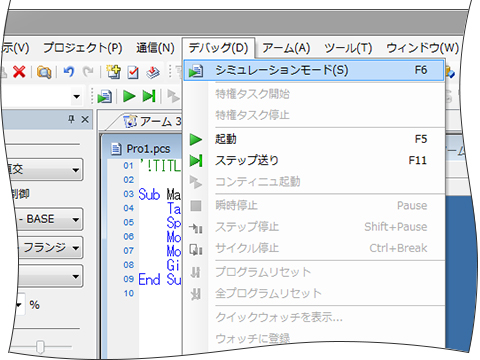Click the green run toolbar button
The height and width of the screenshot is (360, 480).
coord(129,96)
